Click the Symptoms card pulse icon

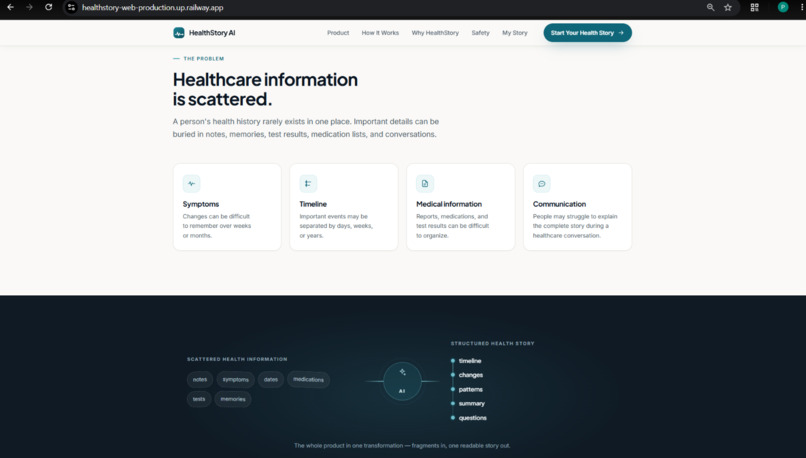tap(191, 184)
